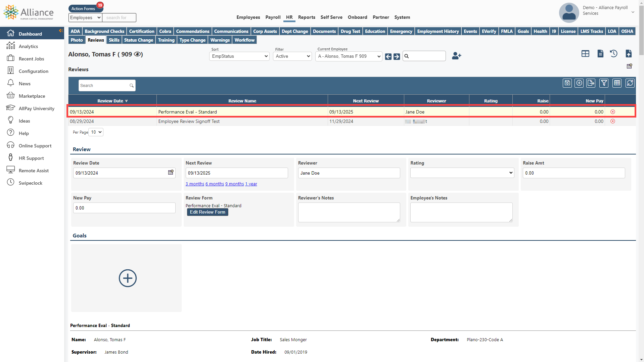This screenshot has width=644, height=362.
Task: Click the Next Review cell 09/13/2025
Action: tap(366, 112)
